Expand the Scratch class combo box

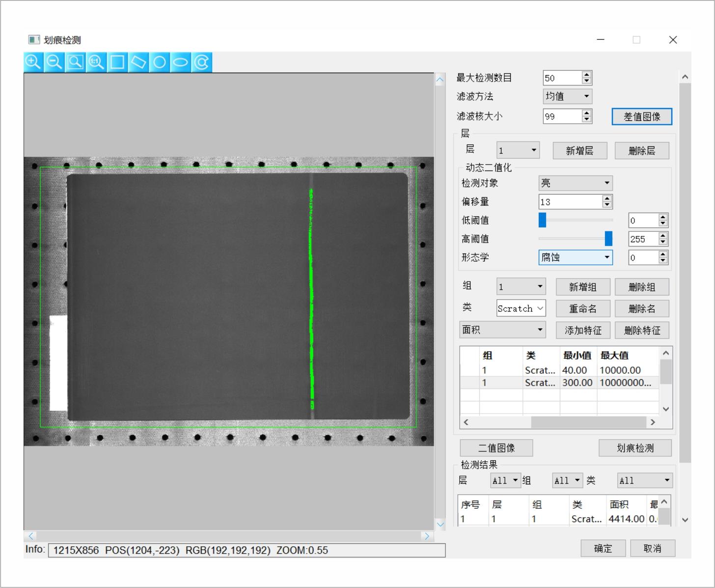coord(521,308)
